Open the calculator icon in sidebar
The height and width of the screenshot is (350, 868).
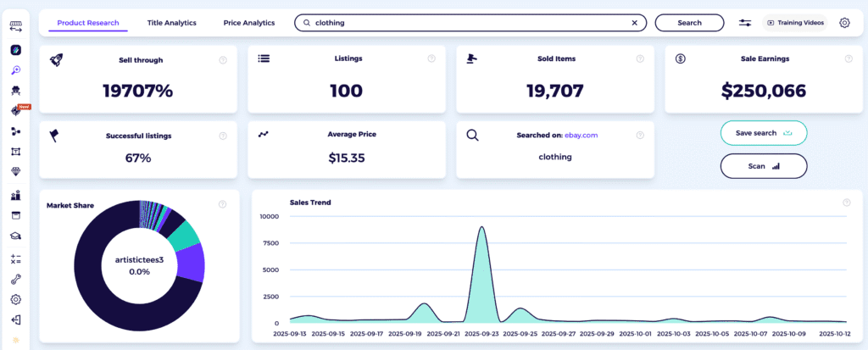click(x=15, y=258)
